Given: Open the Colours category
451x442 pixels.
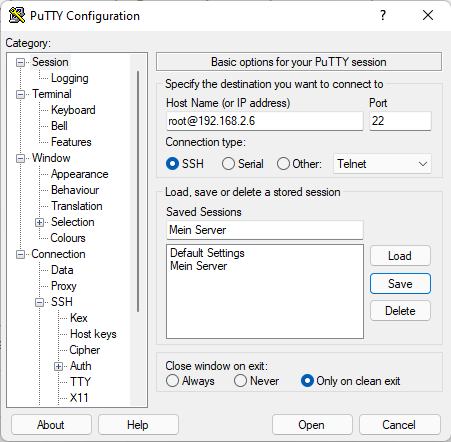Looking at the screenshot, I should 68,238.
